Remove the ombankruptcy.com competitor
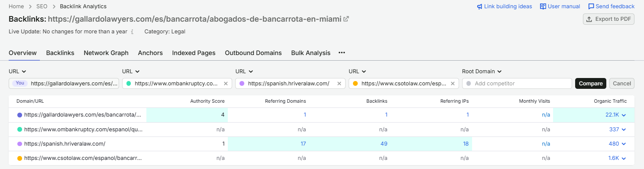Image resolution: width=644 pixels, height=169 pixels. (x=226, y=84)
